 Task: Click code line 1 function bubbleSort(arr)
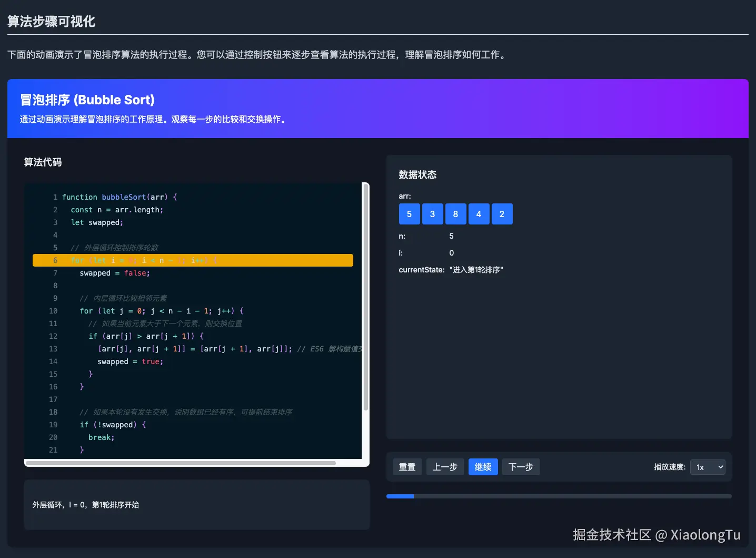[120, 197]
